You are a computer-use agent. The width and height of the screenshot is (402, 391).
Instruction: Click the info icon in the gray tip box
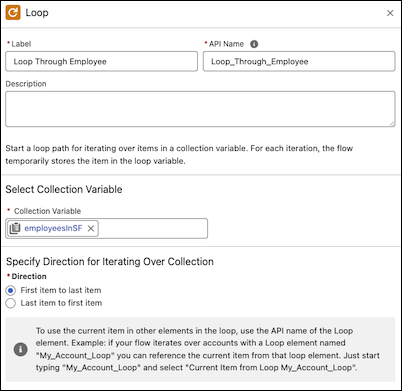tap(20, 349)
